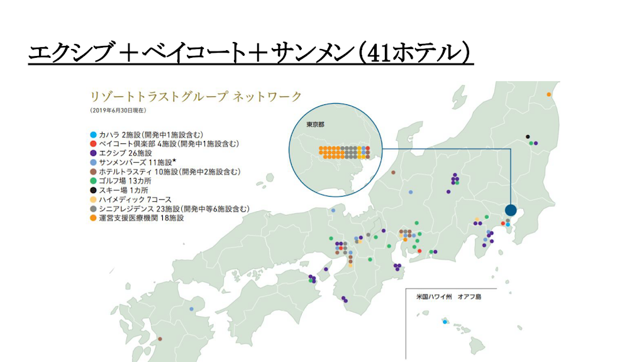Click legend text カハラ 2施設(開発中1施設含む)
644x362 pixels.
point(151,134)
